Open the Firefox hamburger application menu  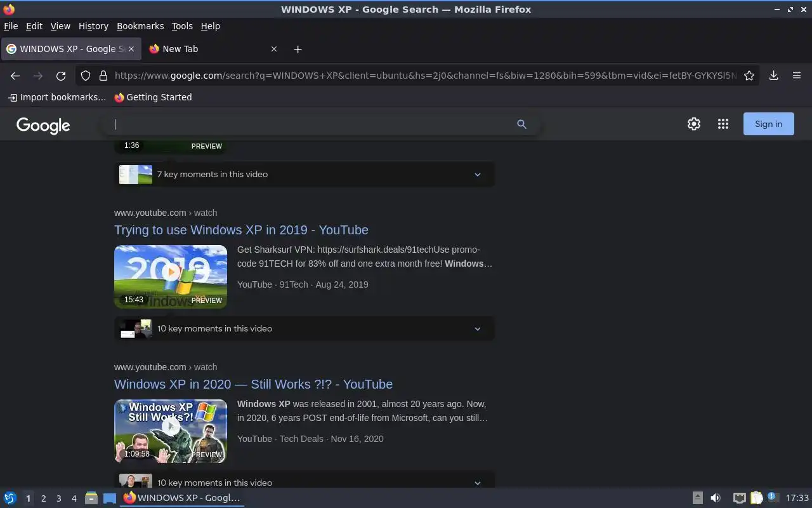click(x=797, y=76)
